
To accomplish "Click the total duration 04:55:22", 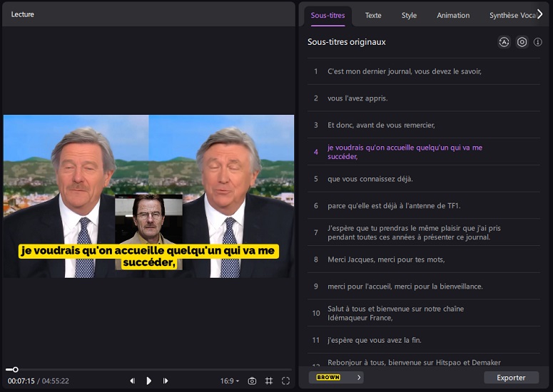I will pyautogui.click(x=56, y=381).
